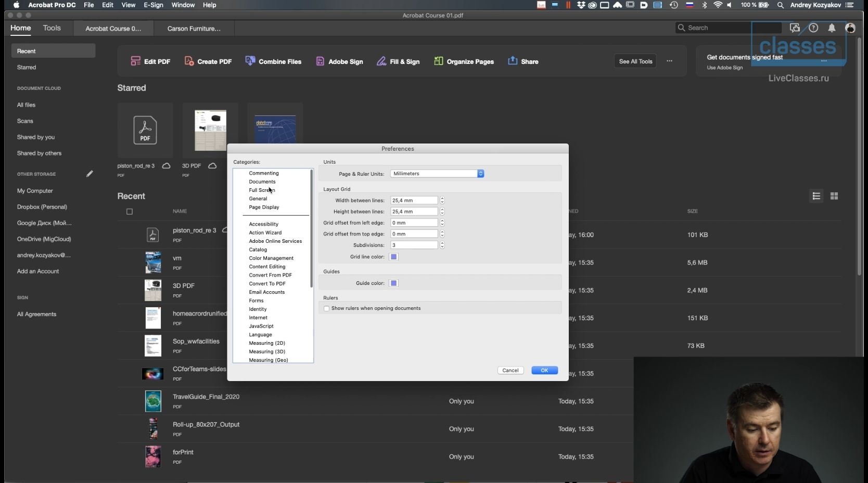Click the Share tool icon
868x483 pixels.
[x=513, y=61]
